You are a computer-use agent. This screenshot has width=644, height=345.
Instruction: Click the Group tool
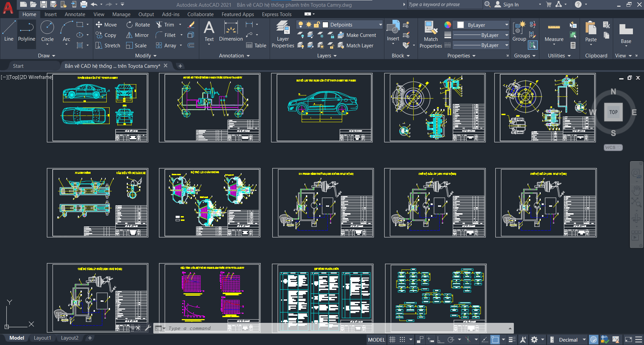coord(519,31)
